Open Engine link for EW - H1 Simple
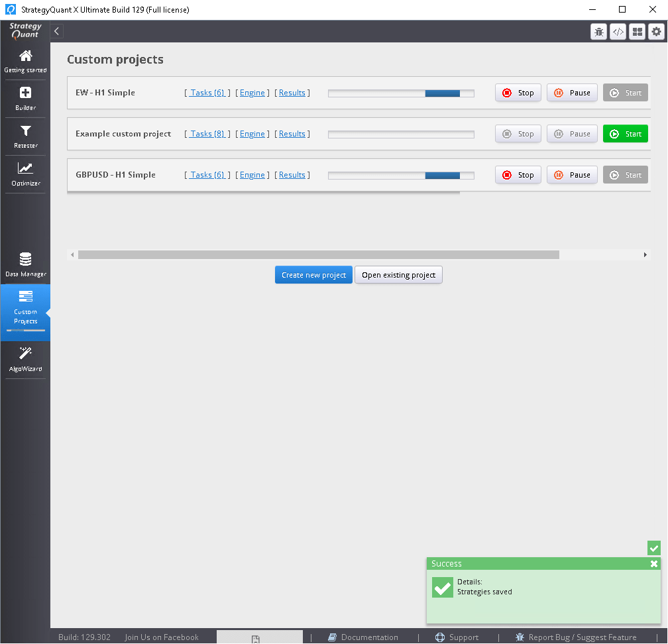 pos(252,93)
